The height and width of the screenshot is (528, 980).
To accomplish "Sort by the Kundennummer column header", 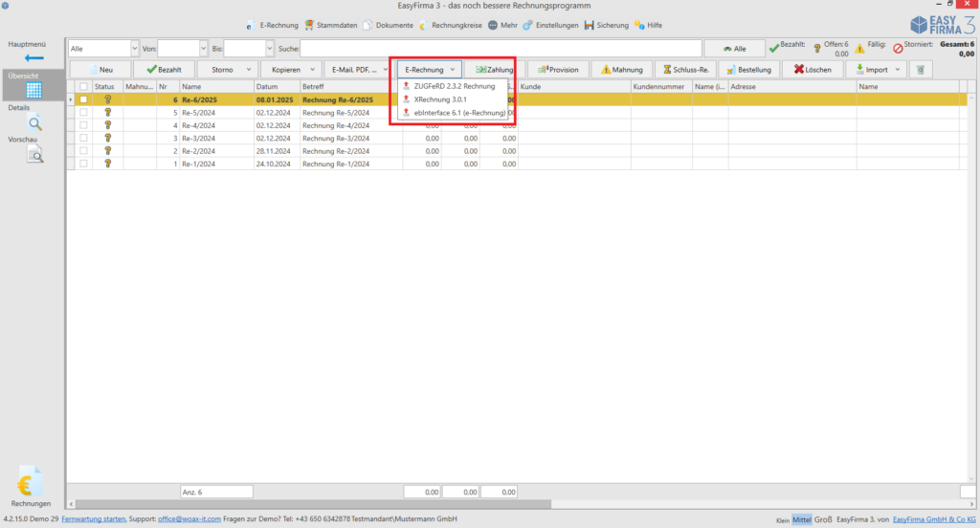I will [x=661, y=87].
